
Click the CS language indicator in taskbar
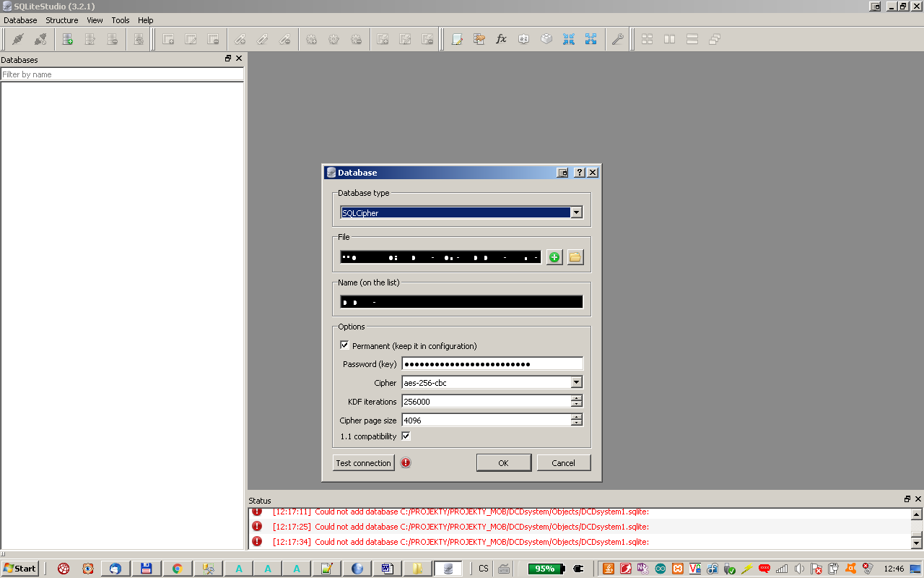pyautogui.click(x=484, y=569)
